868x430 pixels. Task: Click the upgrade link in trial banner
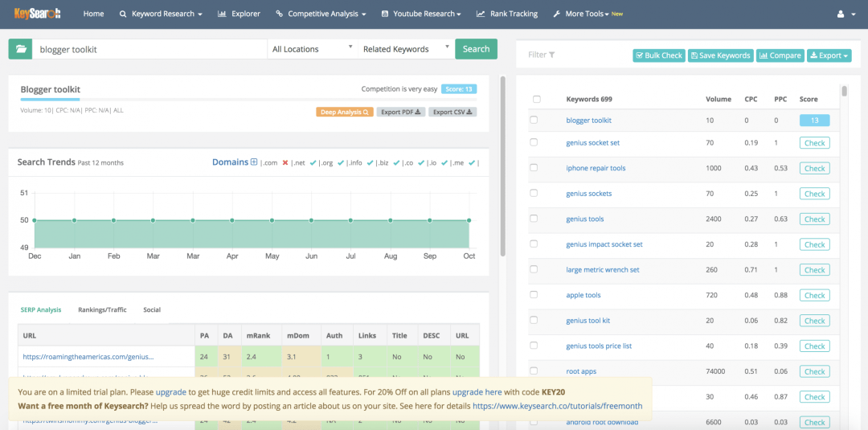pos(170,391)
